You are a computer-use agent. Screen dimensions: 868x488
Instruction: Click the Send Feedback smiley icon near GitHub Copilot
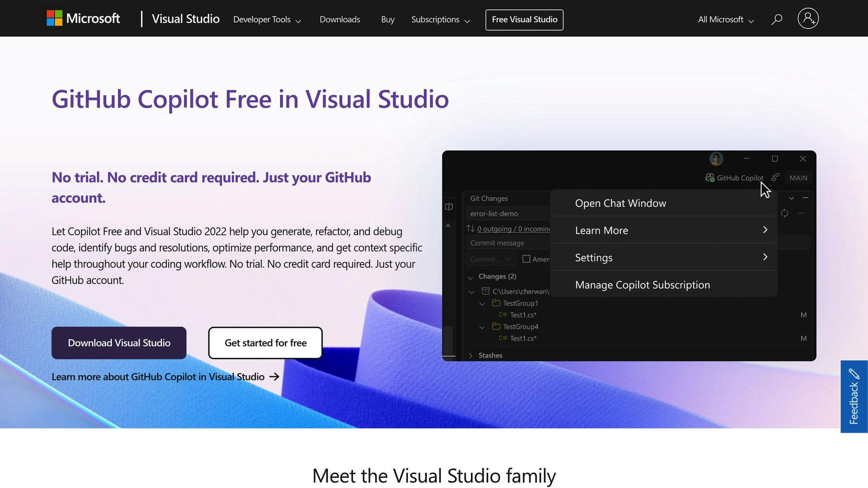click(x=775, y=177)
